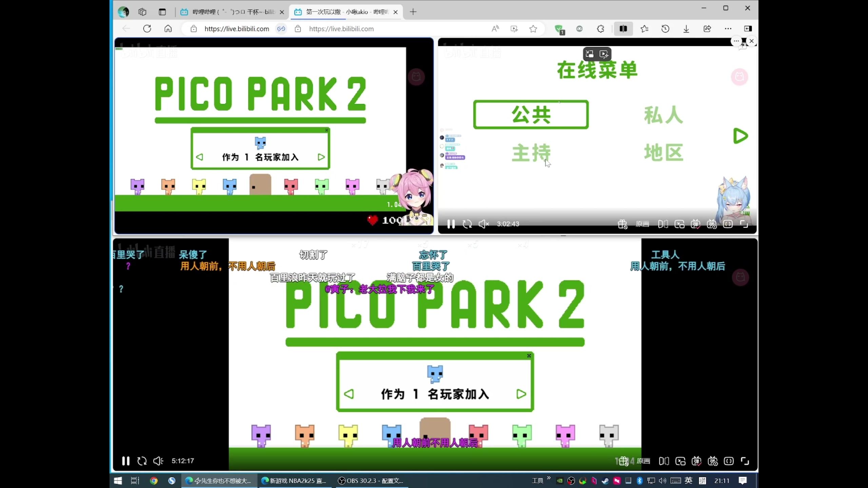Select 私人 in the online menu
The width and height of the screenshot is (868, 488).
coord(663,115)
